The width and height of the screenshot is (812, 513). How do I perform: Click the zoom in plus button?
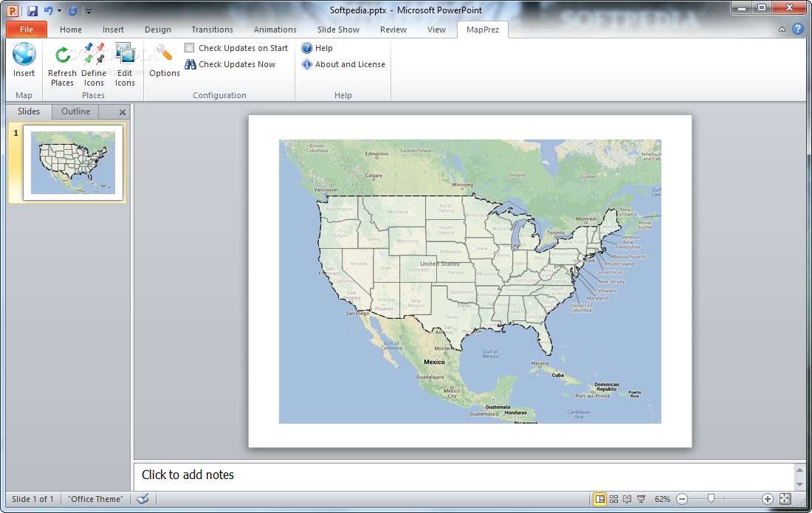[768, 499]
